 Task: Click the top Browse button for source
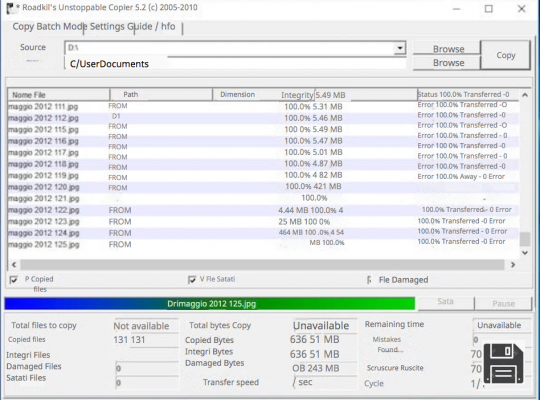[447, 49]
